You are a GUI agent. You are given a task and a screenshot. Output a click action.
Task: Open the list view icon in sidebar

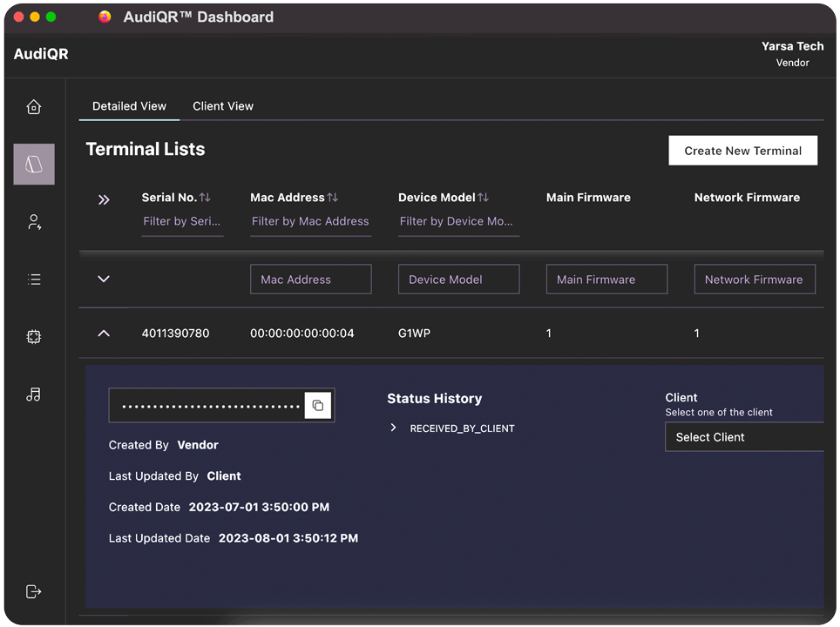click(33, 279)
